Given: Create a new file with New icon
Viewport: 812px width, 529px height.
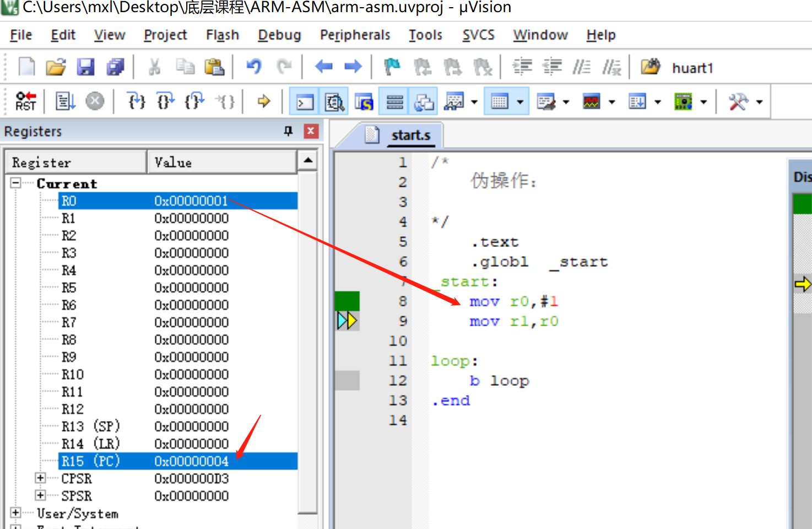Looking at the screenshot, I should point(26,67).
